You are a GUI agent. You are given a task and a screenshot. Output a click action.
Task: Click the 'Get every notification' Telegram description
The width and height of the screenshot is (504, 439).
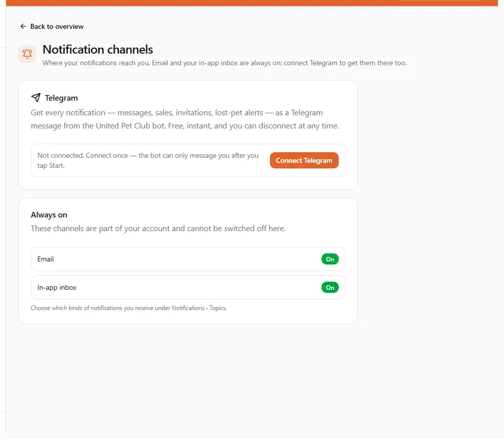coord(185,119)
